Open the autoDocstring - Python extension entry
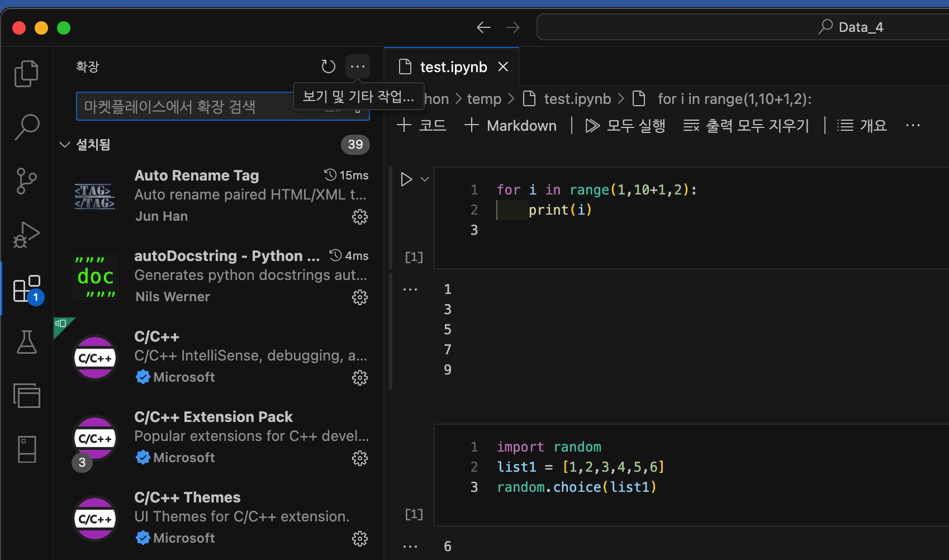The image size is (949, 560). (219, 276)
